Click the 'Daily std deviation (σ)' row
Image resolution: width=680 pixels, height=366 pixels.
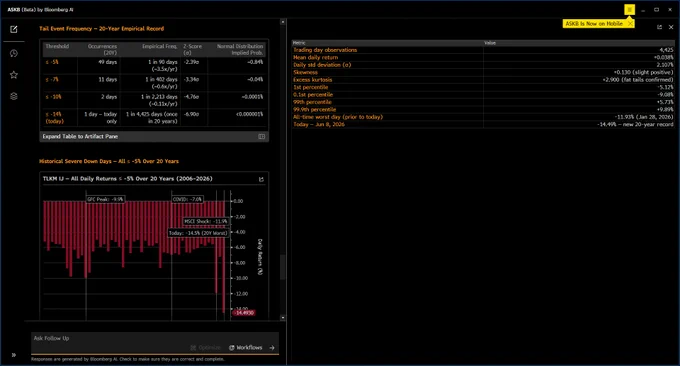[x=483, y=65]
